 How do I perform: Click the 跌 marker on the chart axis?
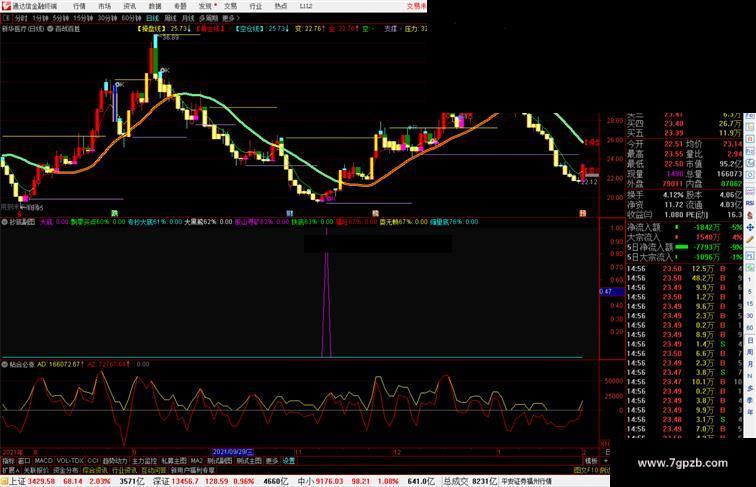pos(115,213)
